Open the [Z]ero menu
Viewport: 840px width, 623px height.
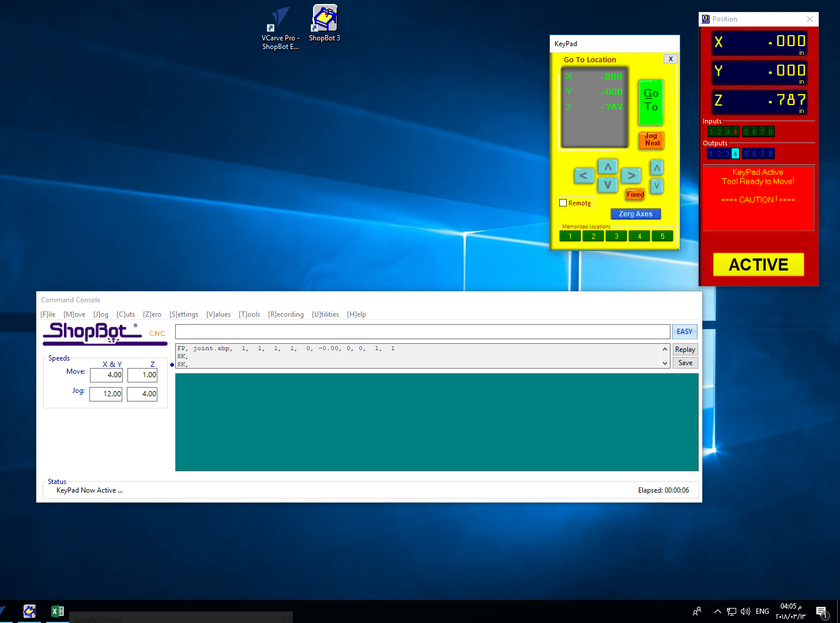(x=152, y=314)
